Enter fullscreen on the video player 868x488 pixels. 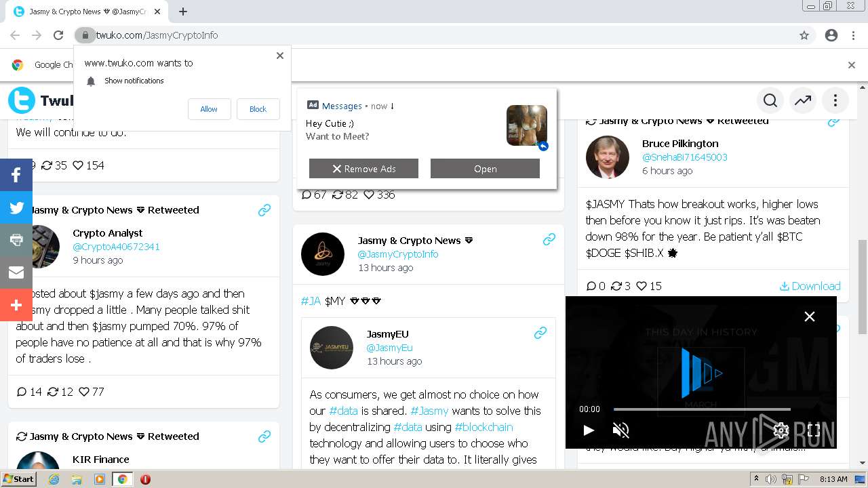tap(814, 430)
